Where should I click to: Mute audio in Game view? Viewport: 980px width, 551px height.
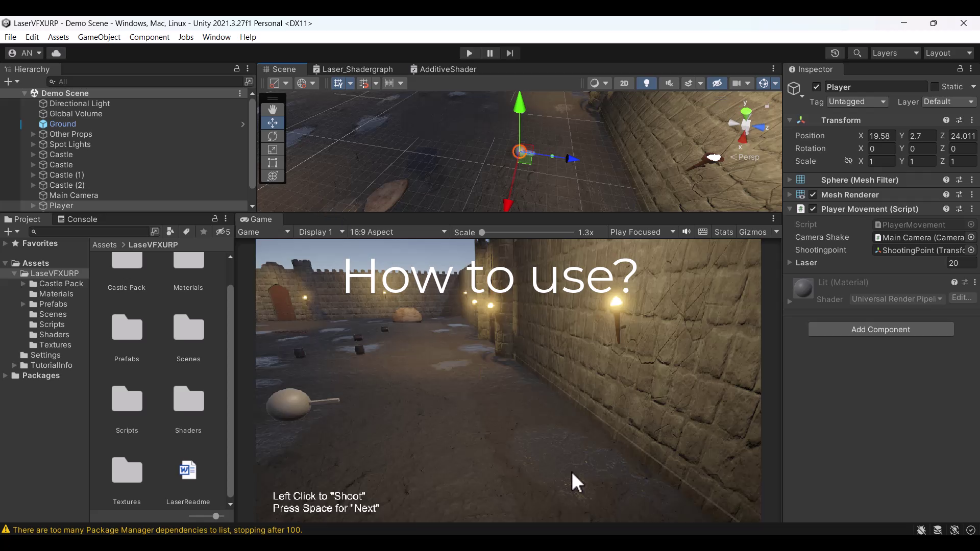pos(687,232)
